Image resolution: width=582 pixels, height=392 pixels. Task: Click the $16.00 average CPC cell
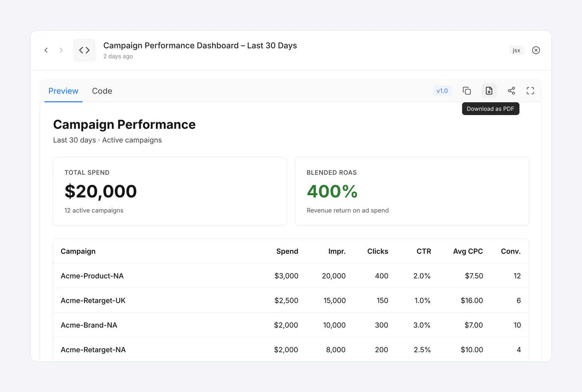tap(472, 300)
